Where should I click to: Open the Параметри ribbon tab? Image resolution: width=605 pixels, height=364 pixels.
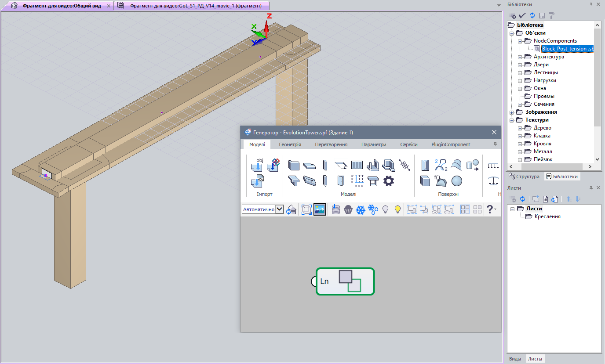[374, 144]
